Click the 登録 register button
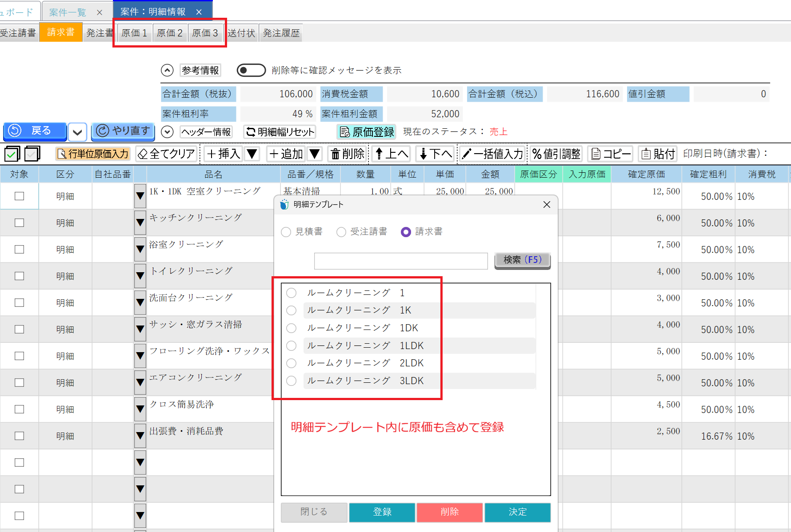Image resolution: width=791 pixels, height=532 pixels. pos(382,512)
